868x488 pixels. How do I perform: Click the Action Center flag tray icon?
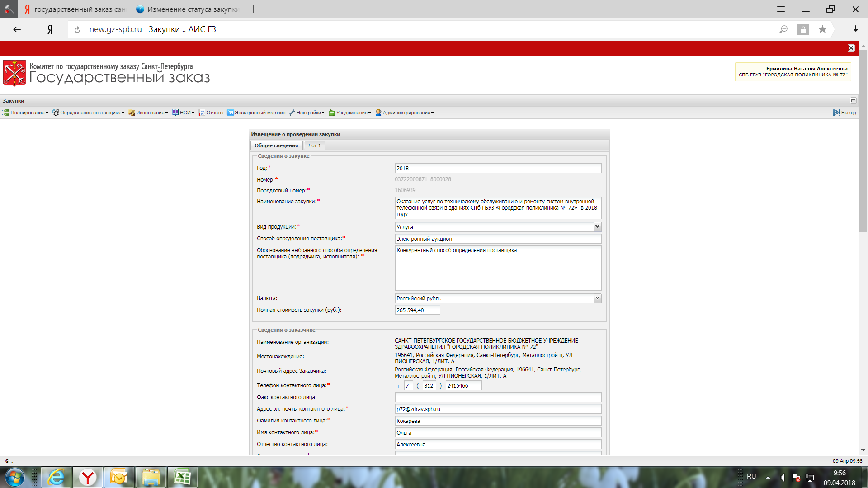coord(796,478)
